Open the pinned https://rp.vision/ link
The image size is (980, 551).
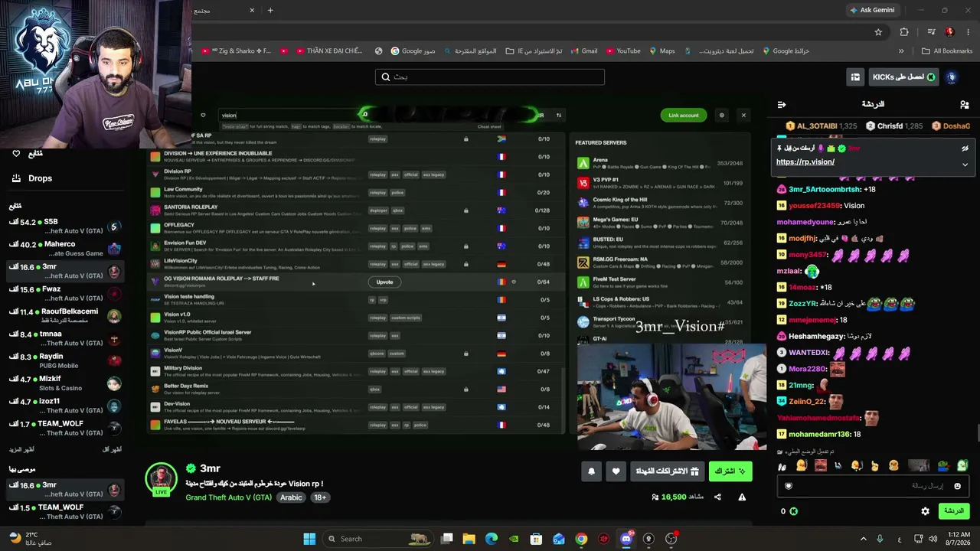pos(805,162)
